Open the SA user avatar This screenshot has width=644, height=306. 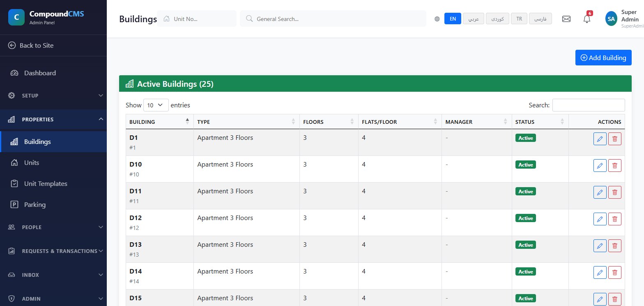[x=611, y=19]
